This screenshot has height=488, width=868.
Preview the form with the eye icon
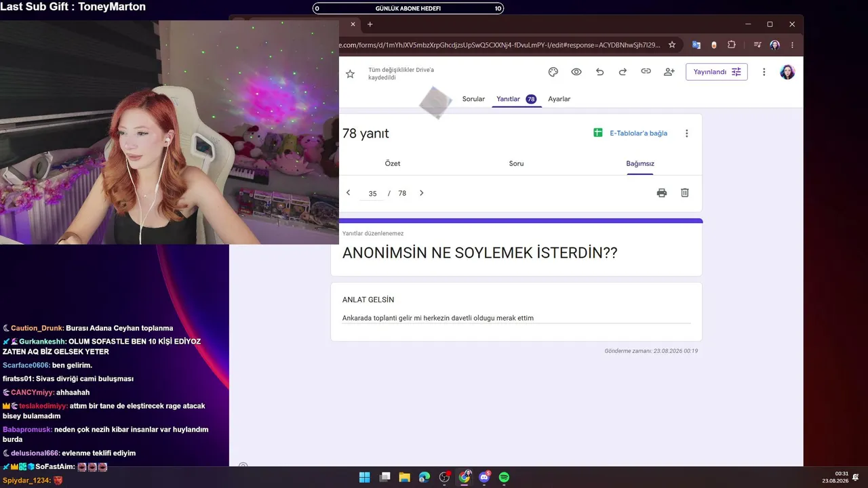pyautogui.click(x=576, y=72)
